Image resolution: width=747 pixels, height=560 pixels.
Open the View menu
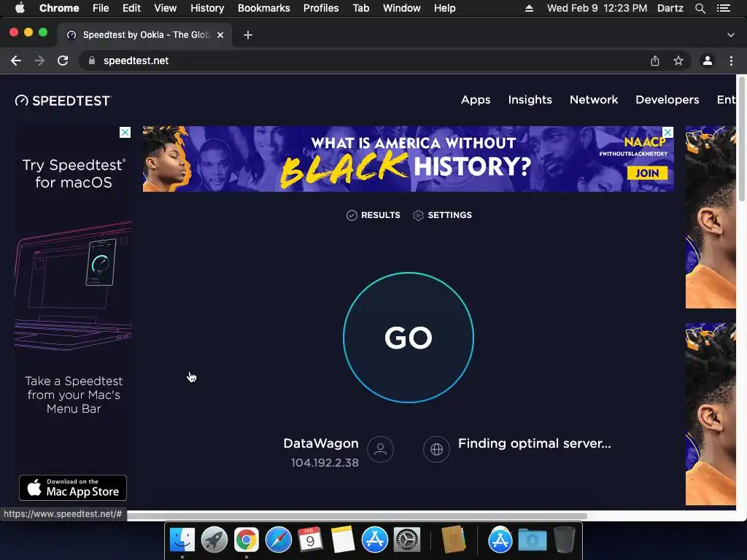point(166,8)
